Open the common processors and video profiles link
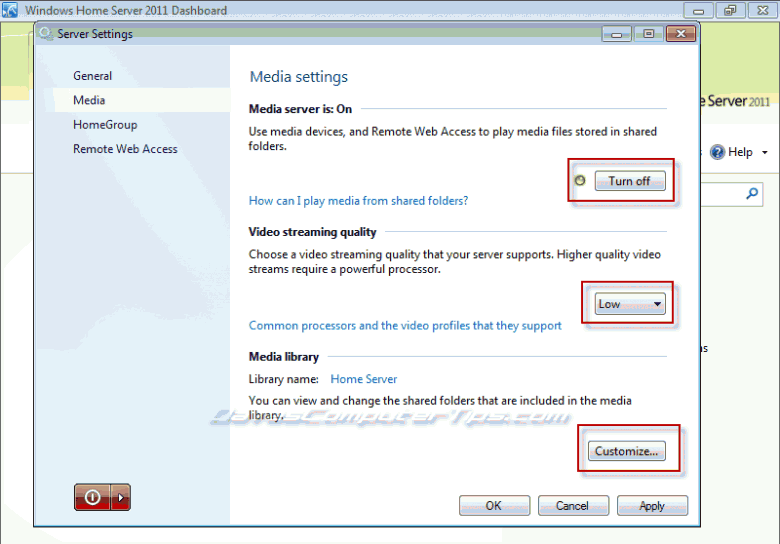The height and width of the screenshot is (544, 780). (405, 326)
